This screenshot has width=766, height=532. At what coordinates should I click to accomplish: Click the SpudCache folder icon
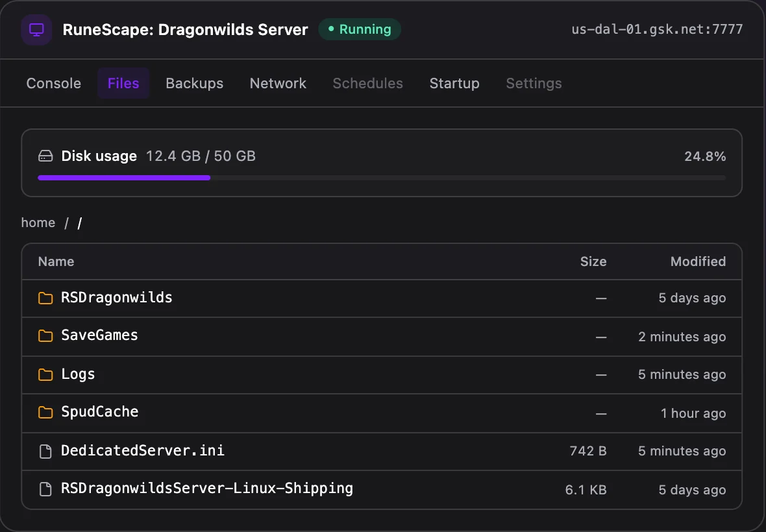pos(45,413)
